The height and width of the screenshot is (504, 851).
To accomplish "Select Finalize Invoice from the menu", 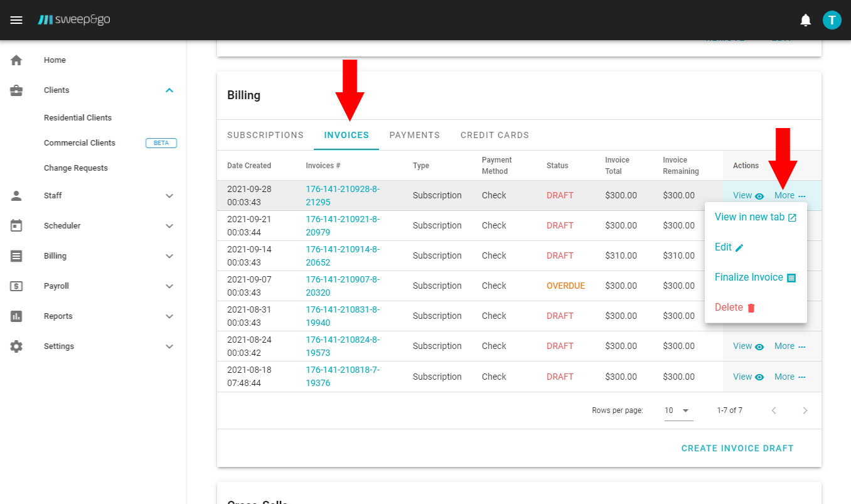I will pyautogui.click(x=755, y=277).
